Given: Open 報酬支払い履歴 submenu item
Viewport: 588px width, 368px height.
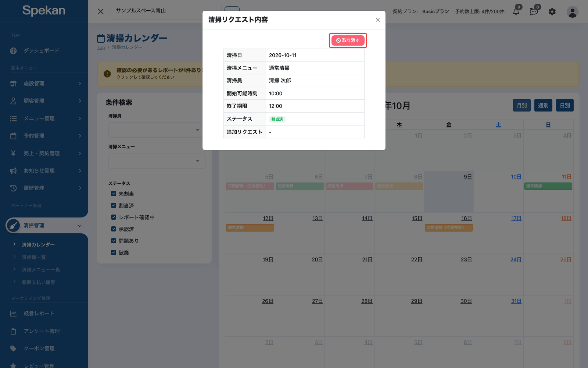Looking at the screenshot, I should (39, 282).
